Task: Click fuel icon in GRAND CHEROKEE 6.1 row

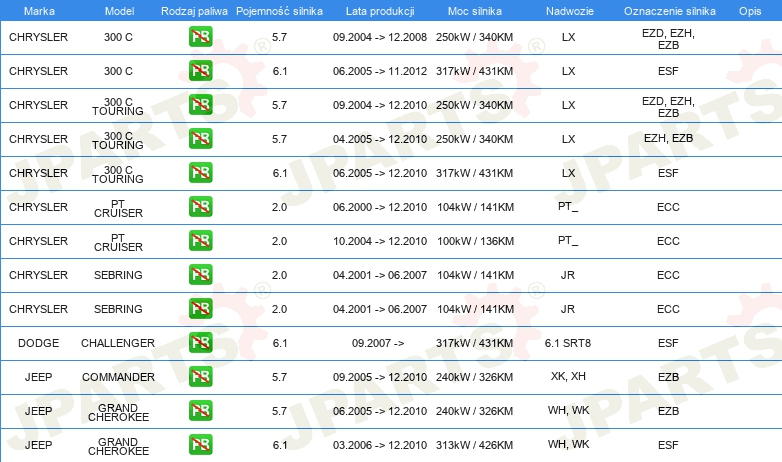Action: (x=200, y=444)
